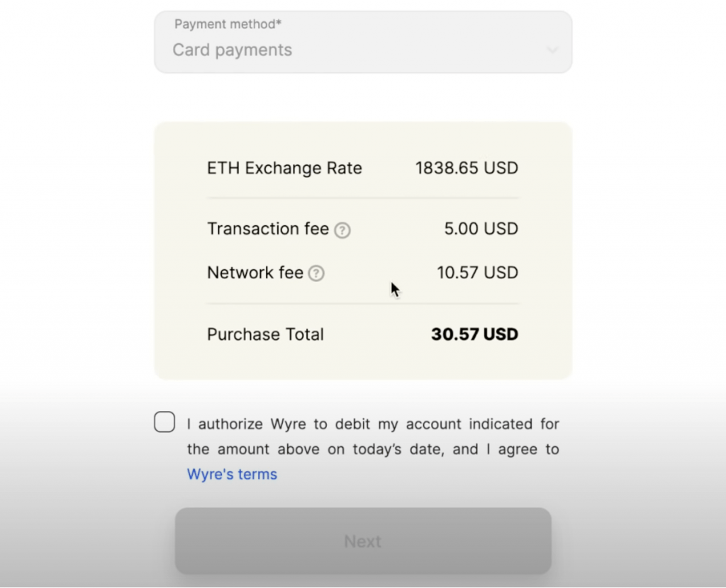The height and width of the screenshot is (588, 726).
Task: Select the Card payments option text
Action: 233,50
